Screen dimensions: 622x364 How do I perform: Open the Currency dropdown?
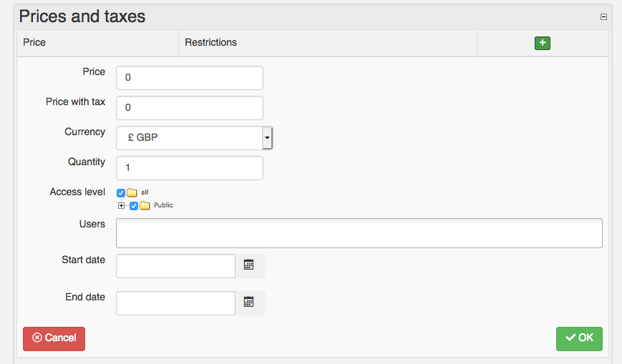pyautogui.click(x=267, y=138)
